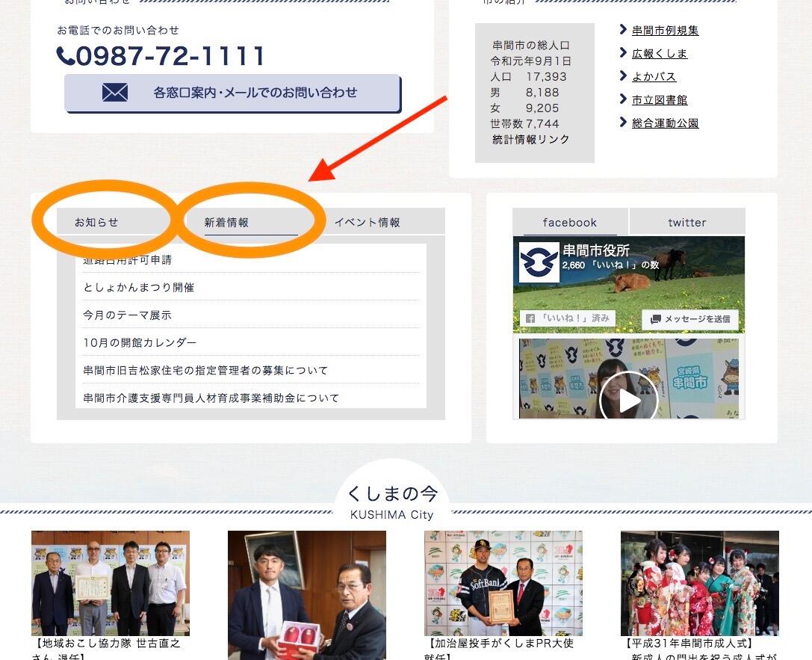Click the 女 9,205 population figure
The width and height of the screenshot is (812, 660).
(x=524, y=108)
